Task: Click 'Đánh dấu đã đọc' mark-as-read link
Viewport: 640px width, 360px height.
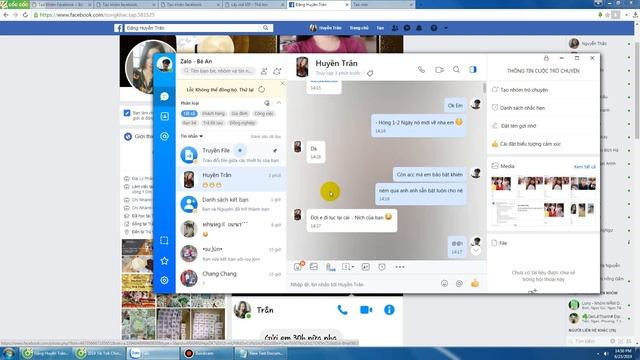Action: tap(266, 136)
